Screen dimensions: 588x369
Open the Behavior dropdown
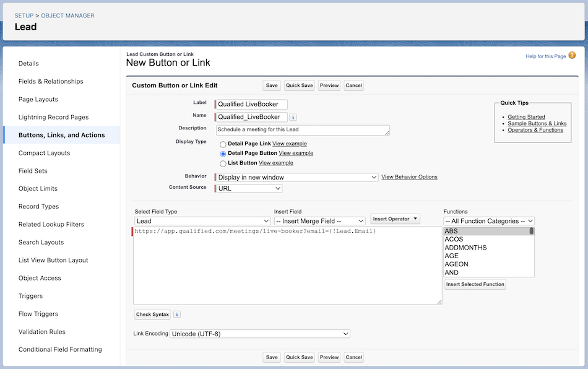tap(297, 177)
